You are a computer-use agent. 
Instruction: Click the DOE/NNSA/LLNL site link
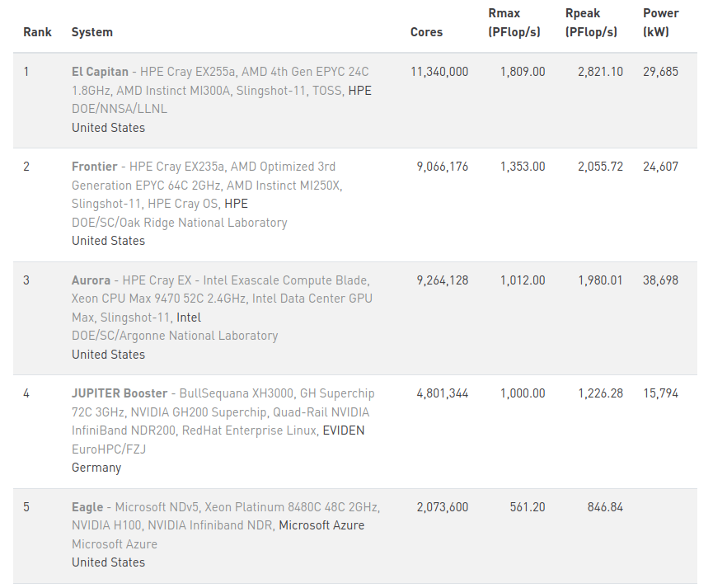(x=119, y=109)
